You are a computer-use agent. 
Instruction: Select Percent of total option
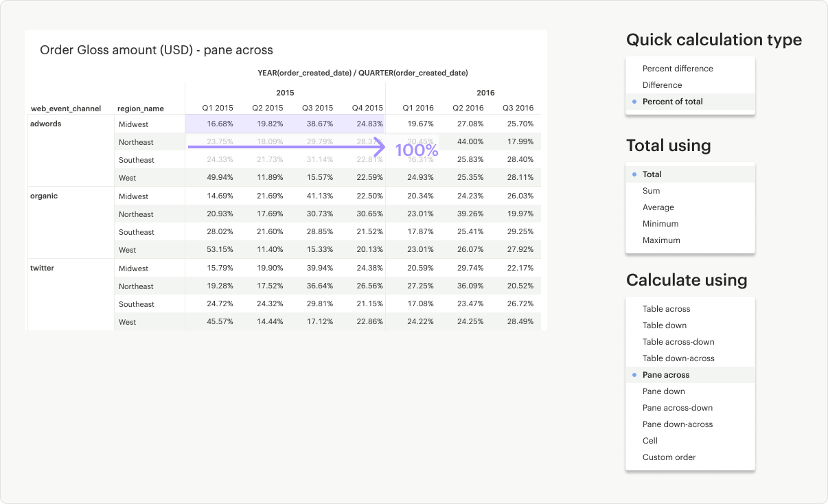[x=672, y=102]
